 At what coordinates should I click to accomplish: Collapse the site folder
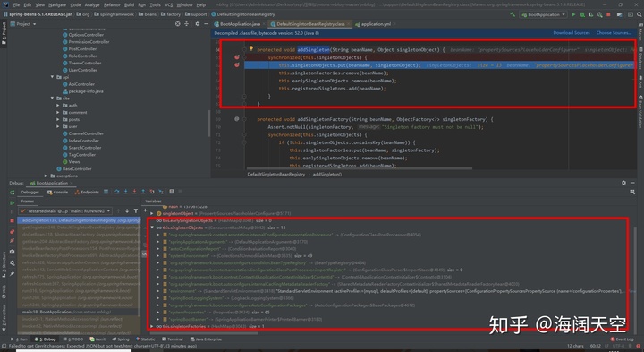click(52, 99)
